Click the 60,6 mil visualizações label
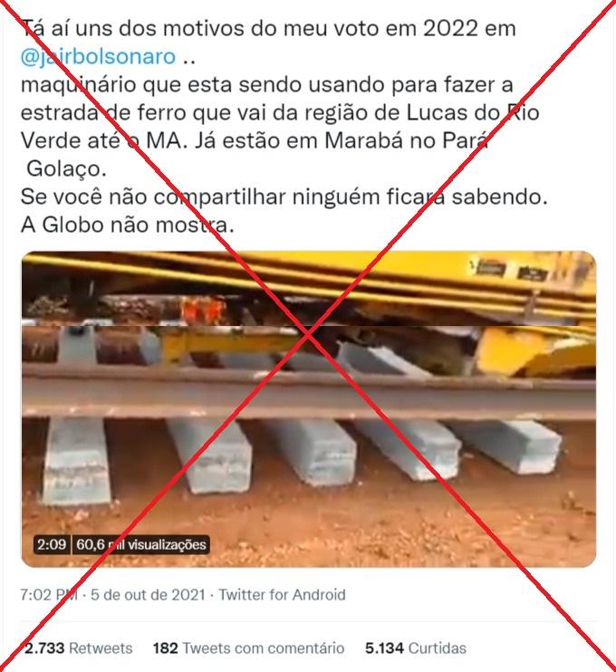 141,544
